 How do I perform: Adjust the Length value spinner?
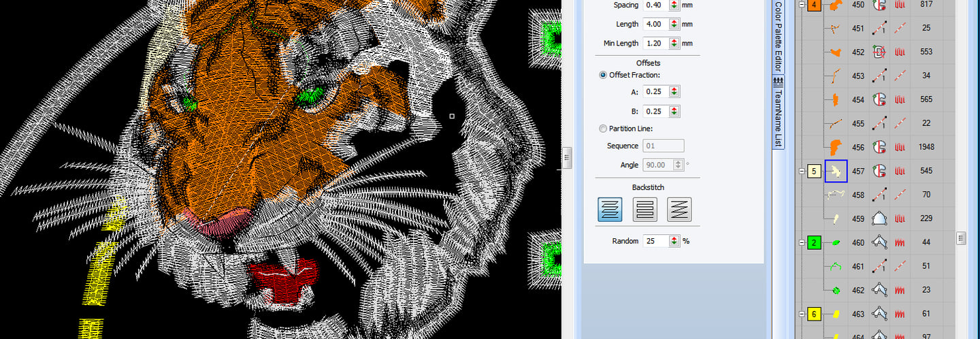[x=674, y=24]
